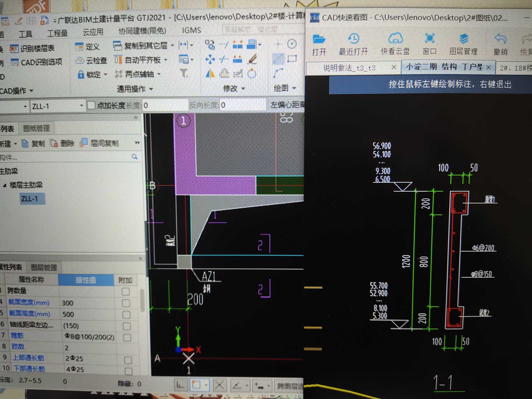The height and width of the screenshot is (399, 532).
Task: Open the 新建 dropdown arrow
Action: coord(15,144)
